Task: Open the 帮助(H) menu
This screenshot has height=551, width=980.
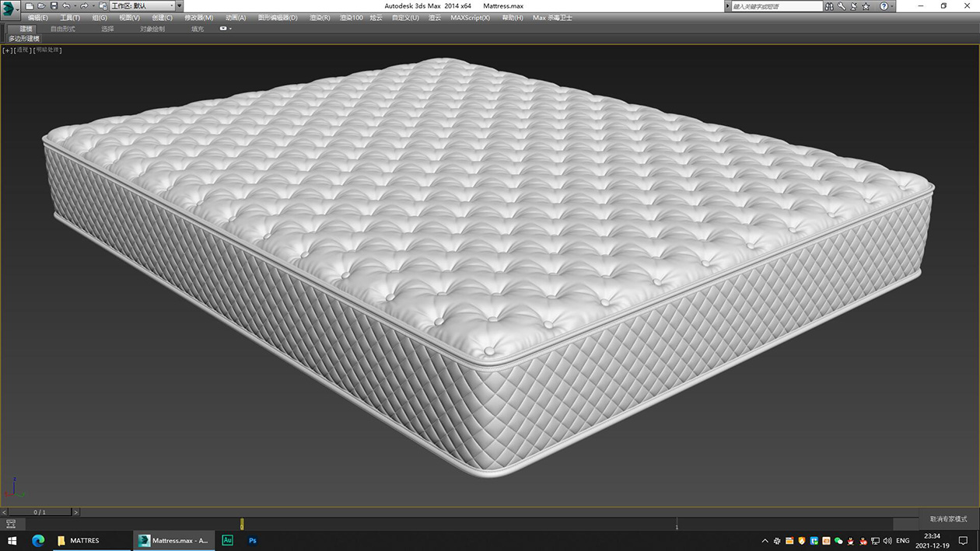Action: [x=513, y=18]
